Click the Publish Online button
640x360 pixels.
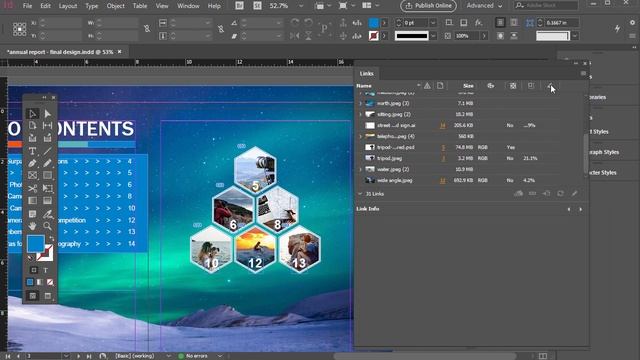click(x=428, y=6)
